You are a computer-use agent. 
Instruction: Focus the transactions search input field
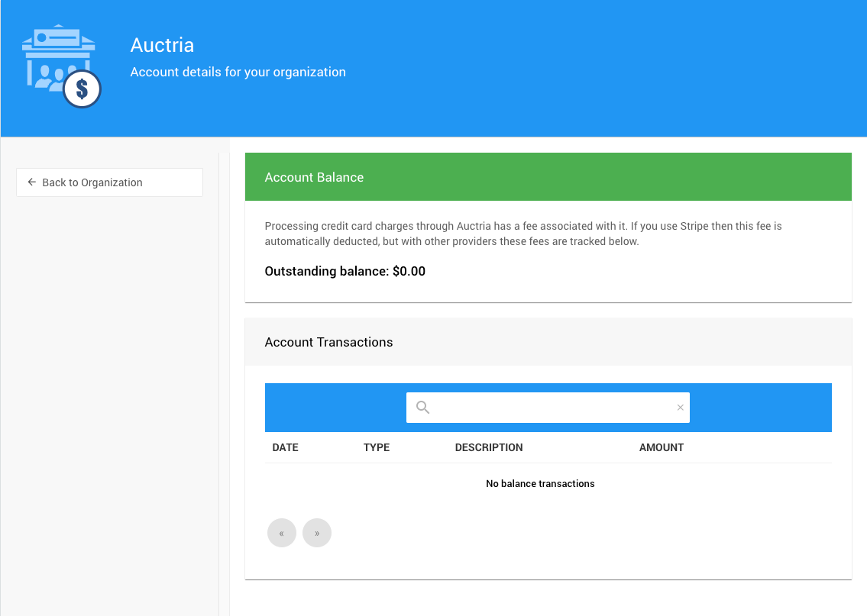(552, 408)
